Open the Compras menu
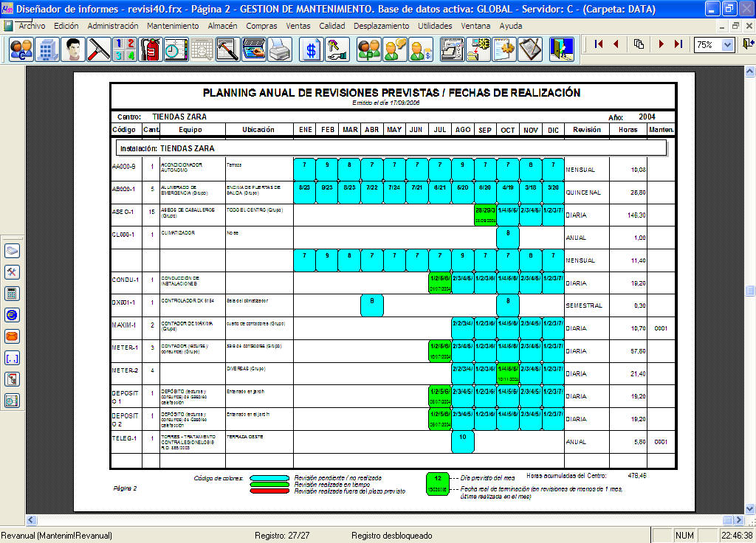Viewport: 756px width, 543px height. [261, 26]
